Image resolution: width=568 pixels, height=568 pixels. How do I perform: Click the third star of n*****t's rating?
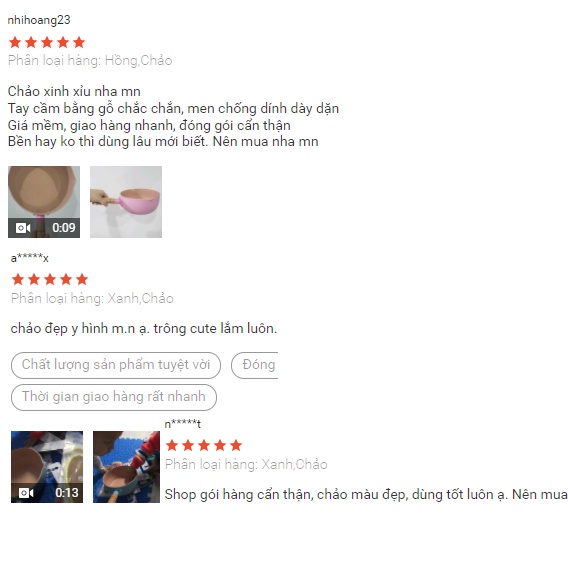pyautogui.click(x=204, y=445)
